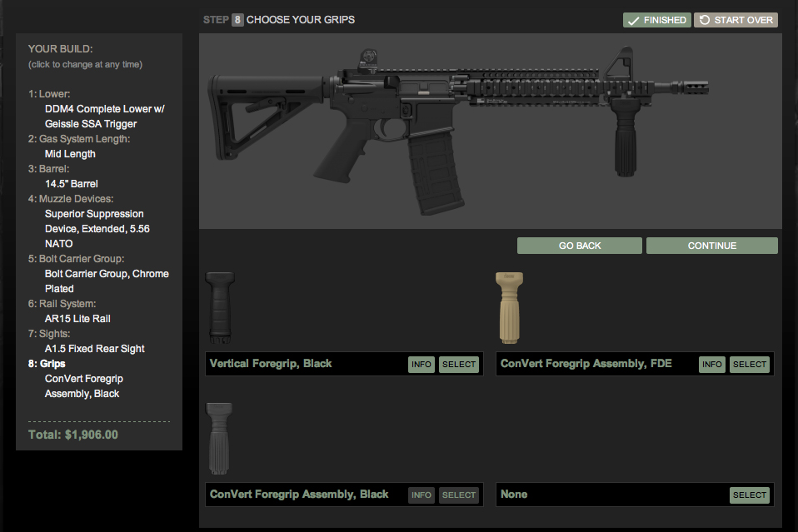798x532 pixels.
Task: Select the ConVert Foregrip Assembly, Black
Action: pyautogui.click(x=458, y=495)
